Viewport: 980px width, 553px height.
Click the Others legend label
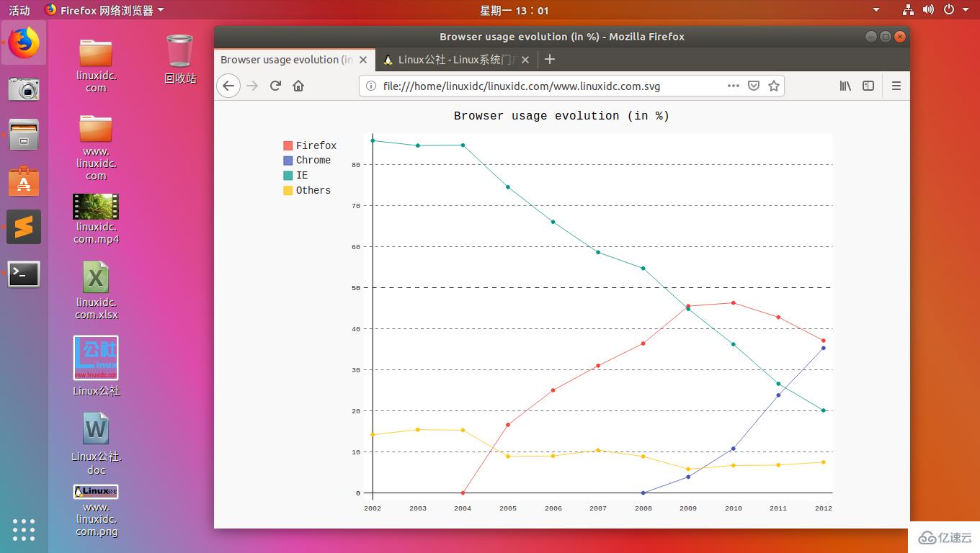click(x=313, y=191)
